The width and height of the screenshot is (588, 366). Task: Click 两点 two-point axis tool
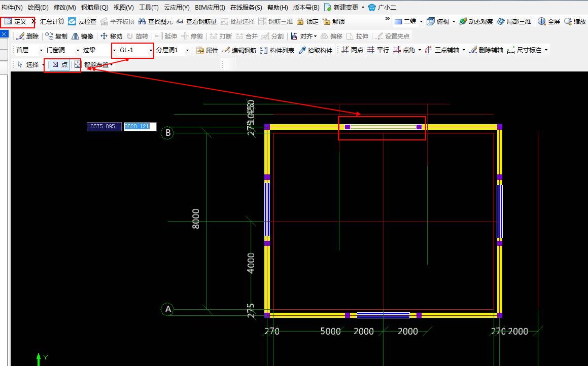pyautogui.click(x=353, y=50)
